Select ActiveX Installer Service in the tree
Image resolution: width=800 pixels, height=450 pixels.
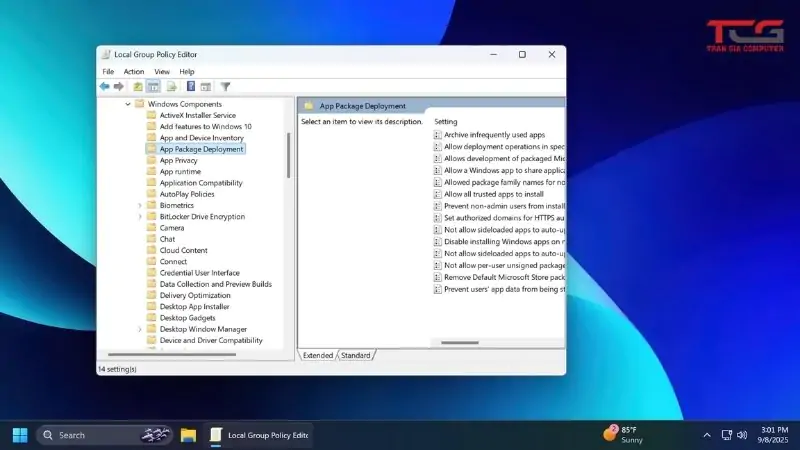tap(197, 115)
